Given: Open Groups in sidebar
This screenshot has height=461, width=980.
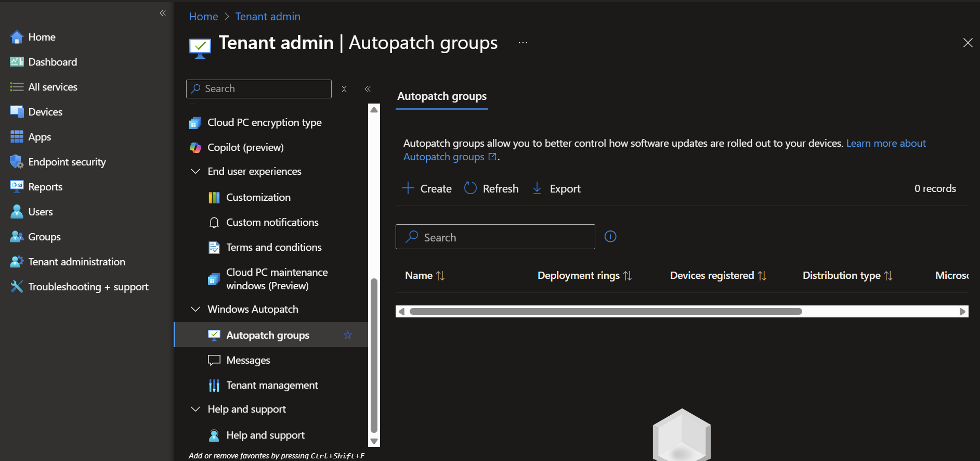Looking at the screenshot, I should [44, 237].
